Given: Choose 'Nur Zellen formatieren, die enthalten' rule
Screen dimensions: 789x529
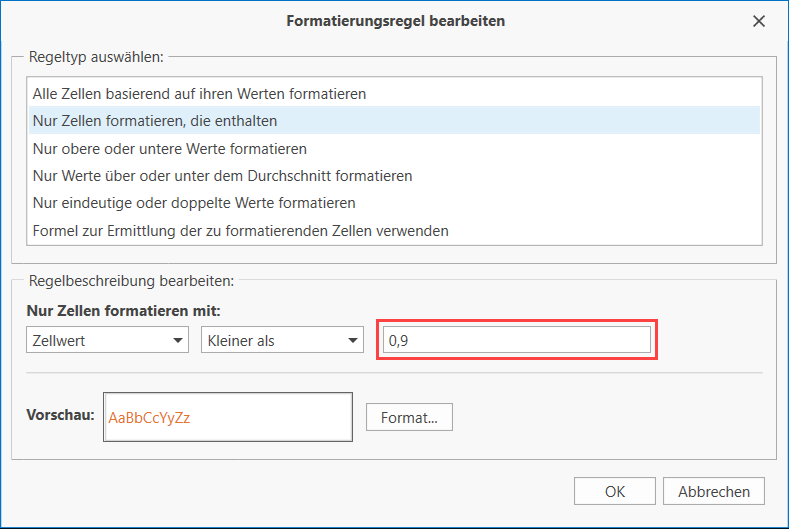Looking at the screenshot, I should pos(155,121).
